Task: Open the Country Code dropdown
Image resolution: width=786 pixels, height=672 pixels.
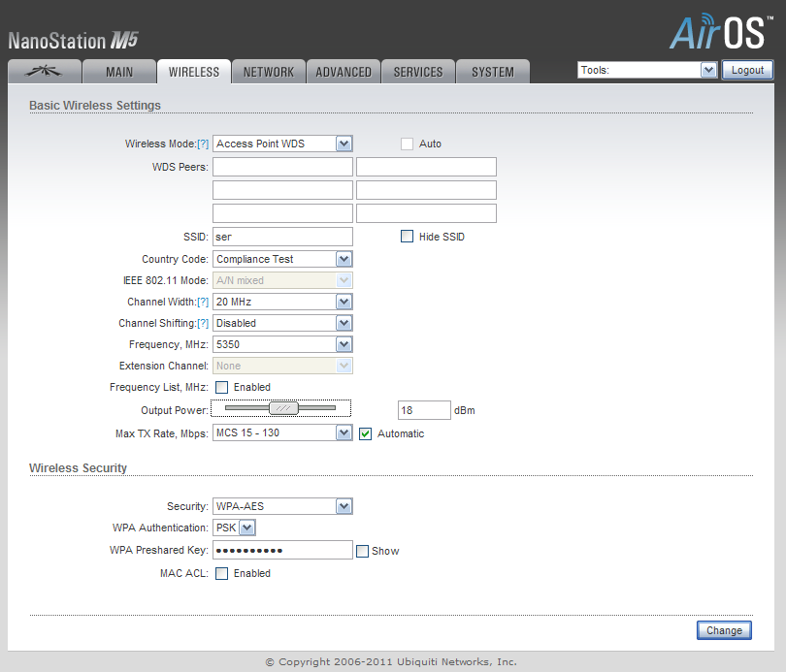Action: (282, 259)
